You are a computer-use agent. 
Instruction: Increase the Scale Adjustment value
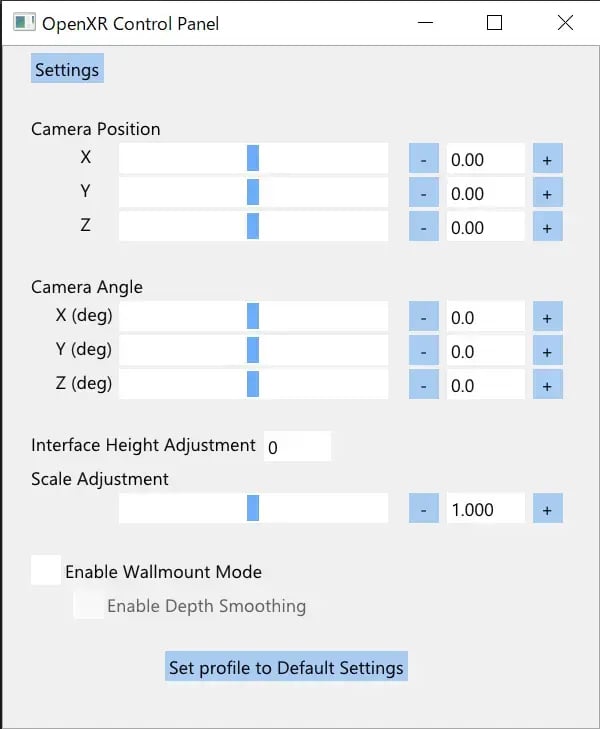pos(547,509)
